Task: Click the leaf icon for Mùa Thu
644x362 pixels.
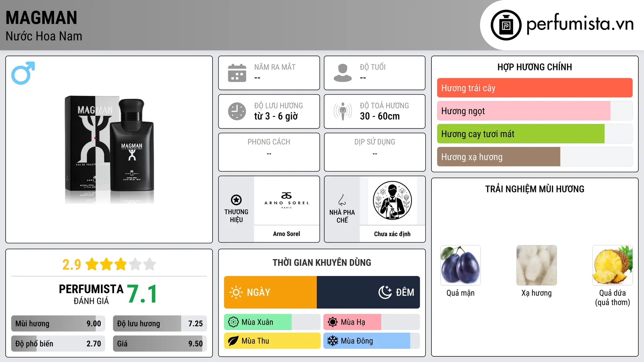Action: pos(233,341)
